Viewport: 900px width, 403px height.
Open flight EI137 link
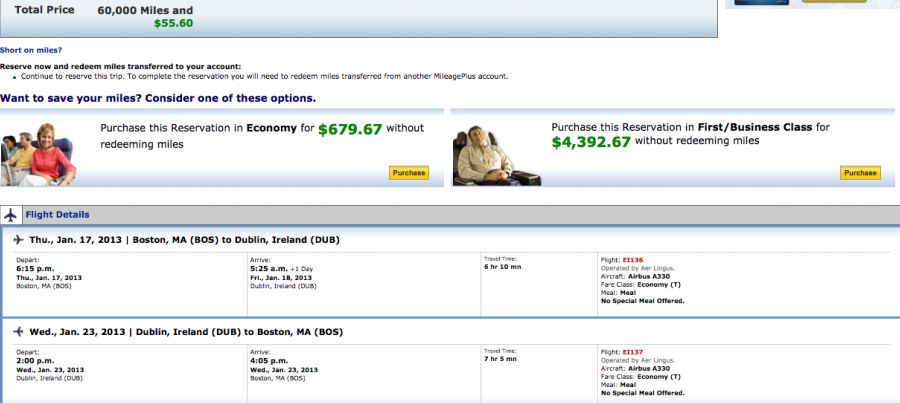tap(632, 352)
